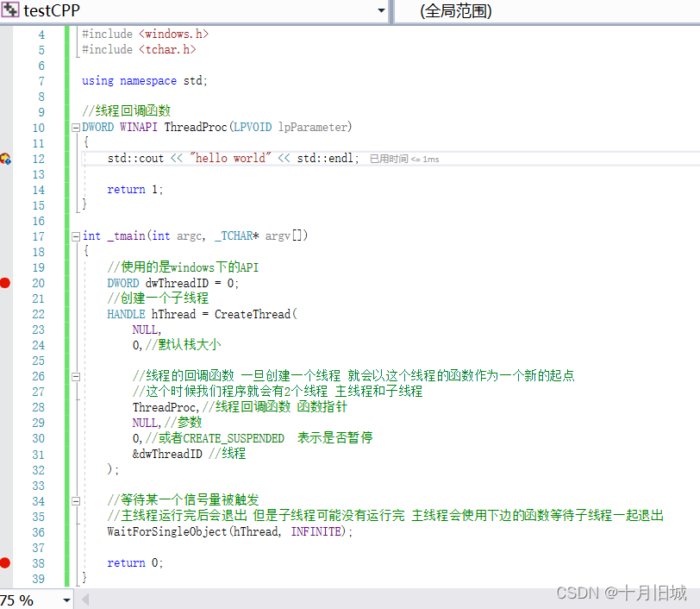The image size is (700, 609).
Task: Click the using namespace std statement
Action: click(x=145, y=81)
